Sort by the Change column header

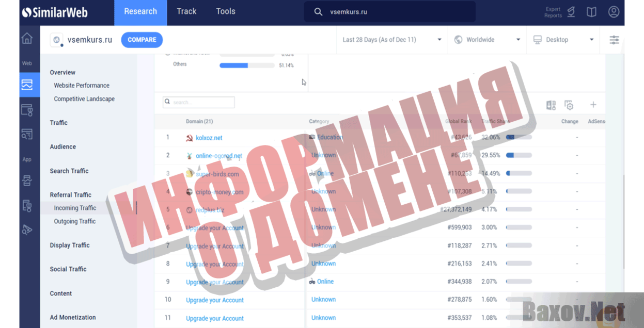click(x=570, y=122)
